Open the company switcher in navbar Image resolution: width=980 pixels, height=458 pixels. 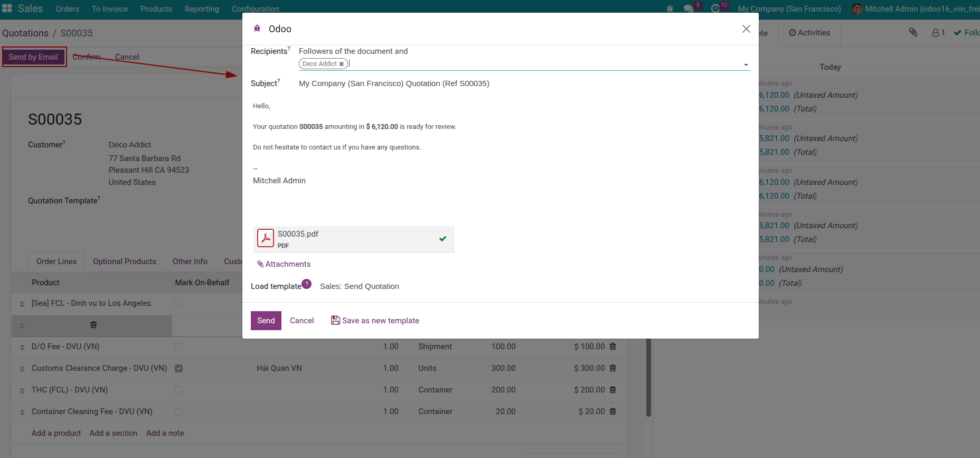[x=789, y=9]
